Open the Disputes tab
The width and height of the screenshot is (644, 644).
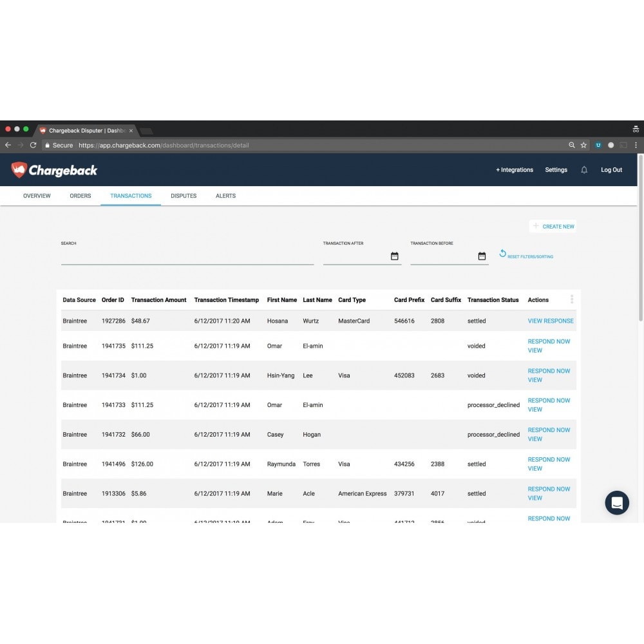[183, 196]
